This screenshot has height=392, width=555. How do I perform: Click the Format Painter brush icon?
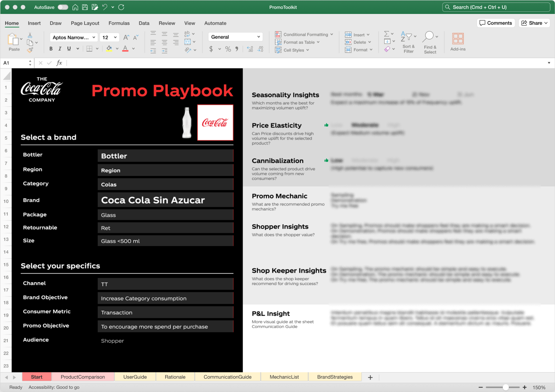30,50
